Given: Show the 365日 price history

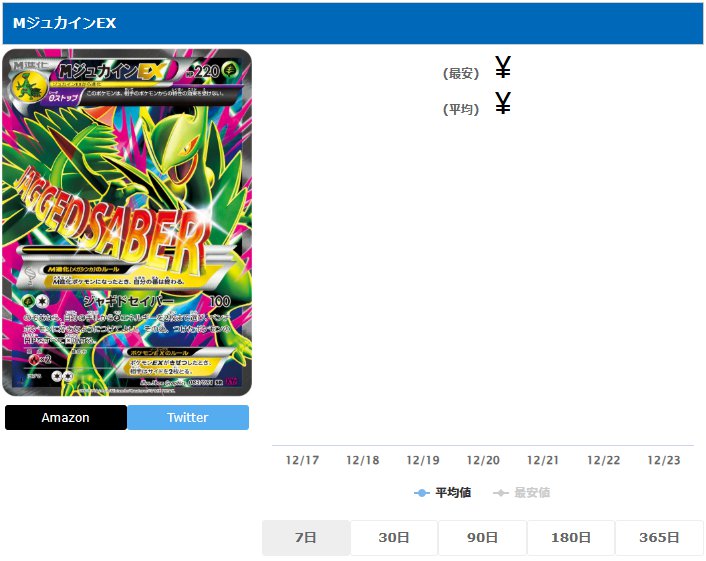Looking at the screenshot, I should [659, 538].
